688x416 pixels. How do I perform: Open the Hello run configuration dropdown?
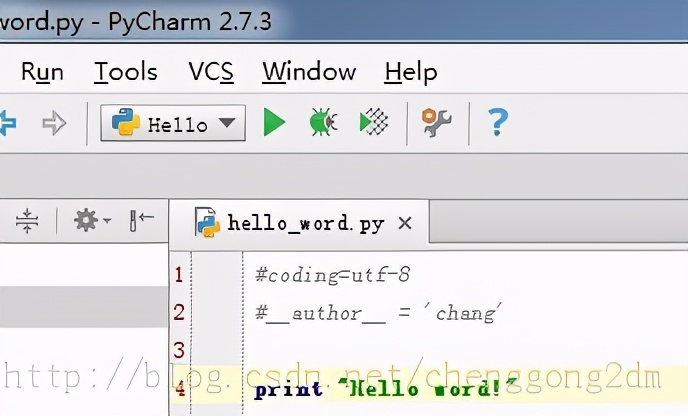(173, 123)
